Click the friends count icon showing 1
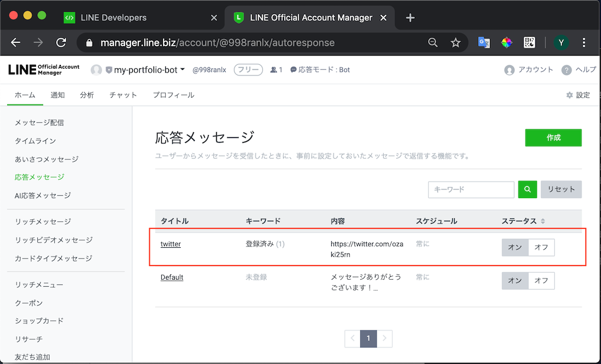The image size is (601, 364). pyautogui.click(x=276, y=70)
